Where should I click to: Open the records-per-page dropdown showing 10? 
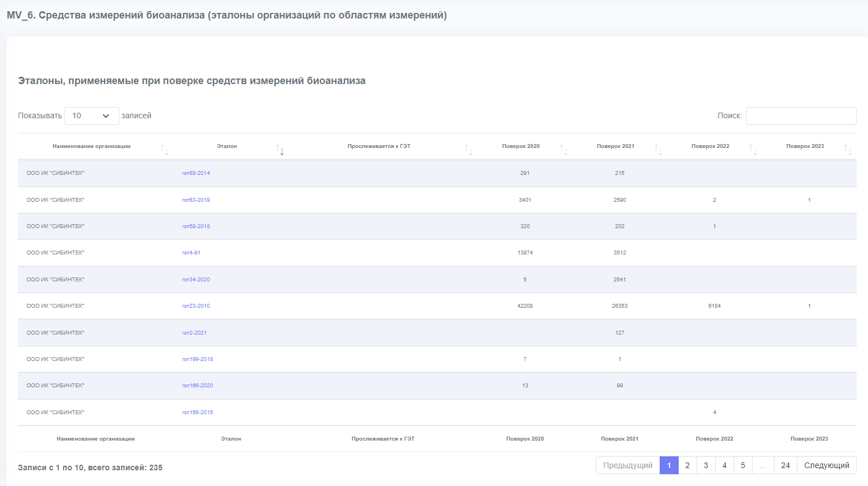coord(92,116)
